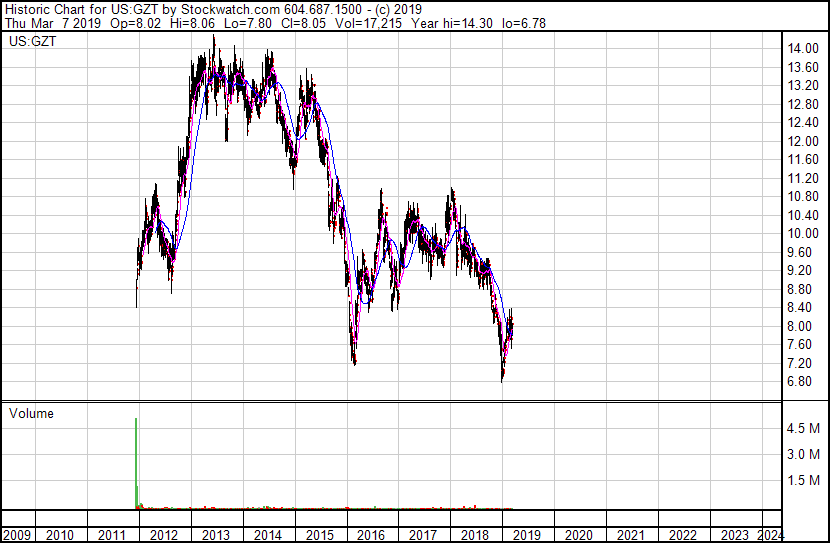Screen dimensions: 830x543
Task: Click the 2010 year label on time axis
Action: pyautogui.click(x=60, y=535)
